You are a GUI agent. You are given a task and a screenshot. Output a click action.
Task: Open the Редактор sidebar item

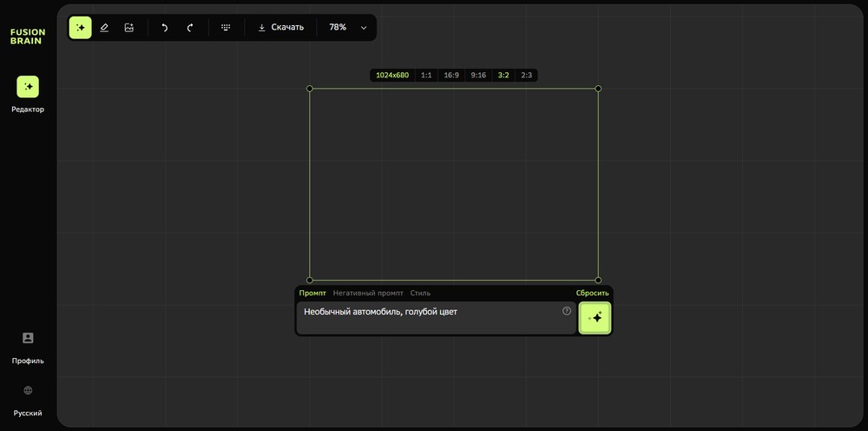coord(28,94)
